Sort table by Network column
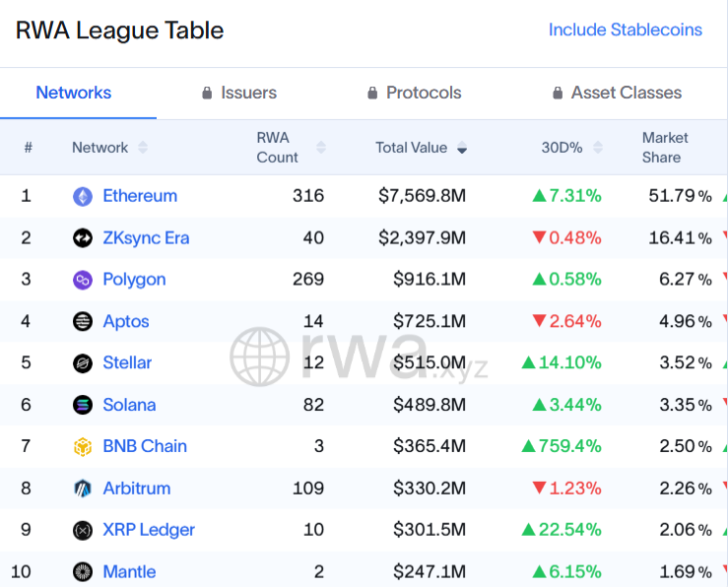The width and height of the screenshot is (728, 587). (109, 148)
